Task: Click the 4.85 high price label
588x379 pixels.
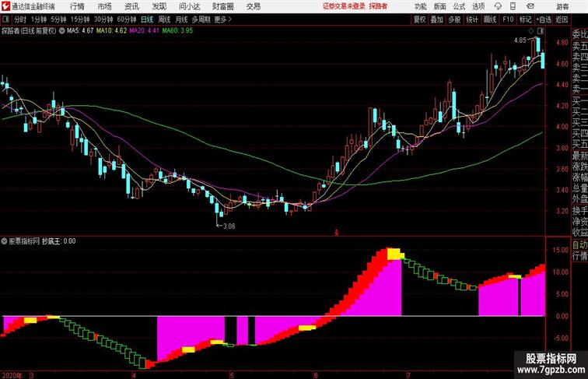Action: (x=520, y=40)
